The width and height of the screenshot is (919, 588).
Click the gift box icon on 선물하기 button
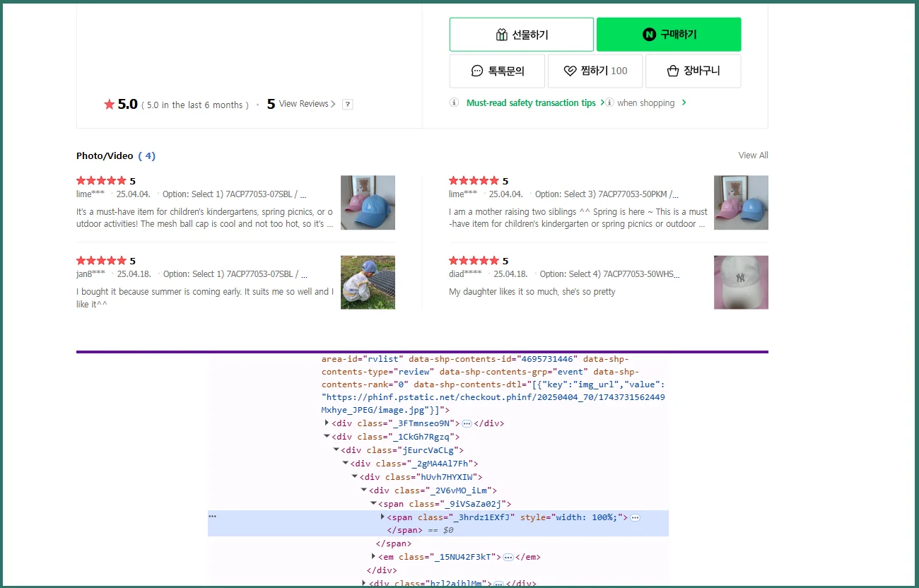pyautogui.click(x=502, y=34)
